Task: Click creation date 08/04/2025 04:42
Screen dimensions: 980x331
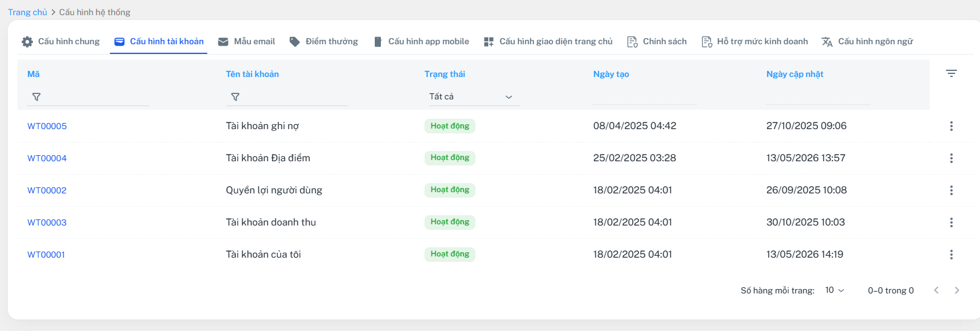Action: click(634, 126)
